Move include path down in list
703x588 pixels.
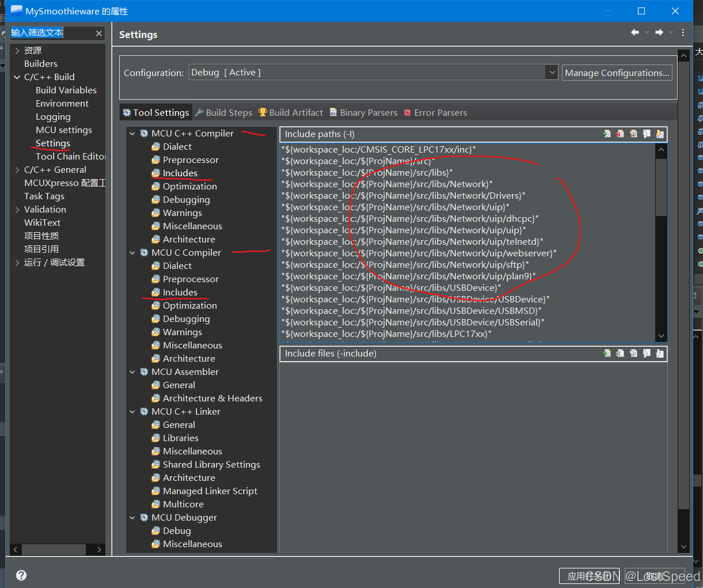click(660, 134)
